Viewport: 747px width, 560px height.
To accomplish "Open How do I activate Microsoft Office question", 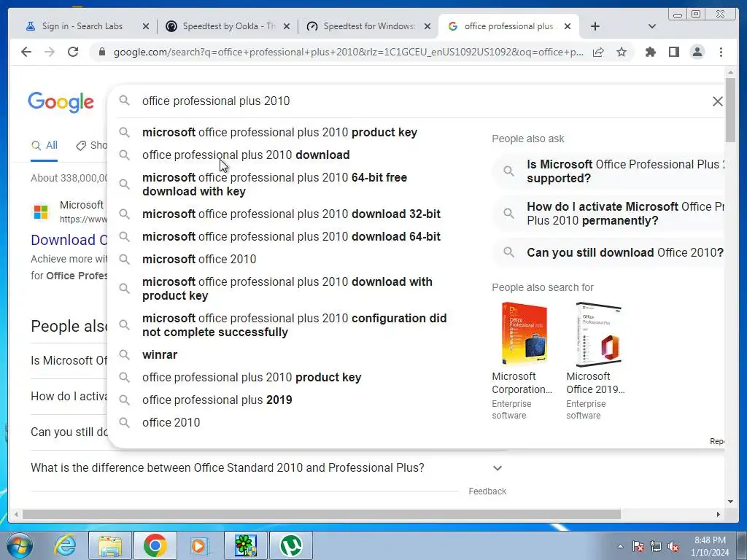I will click(x=610, y=214).
